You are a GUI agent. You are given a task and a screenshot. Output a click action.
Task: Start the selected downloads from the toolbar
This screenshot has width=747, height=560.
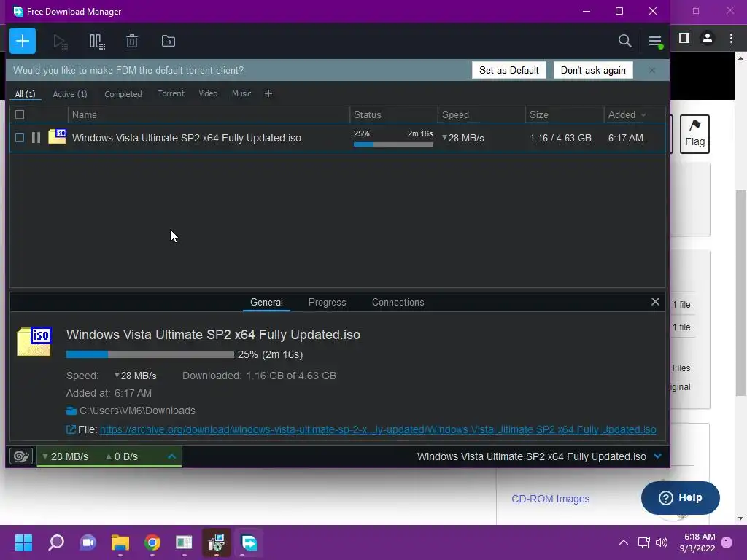tap(60, 42)
